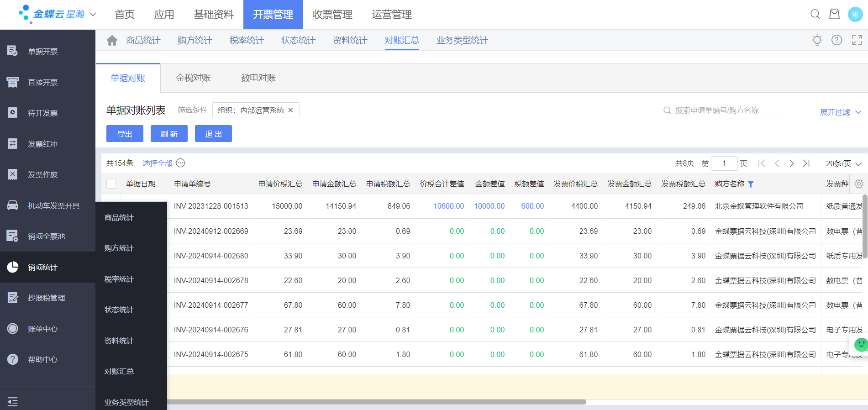Go to previous page arrow

(x=777, y=163)
